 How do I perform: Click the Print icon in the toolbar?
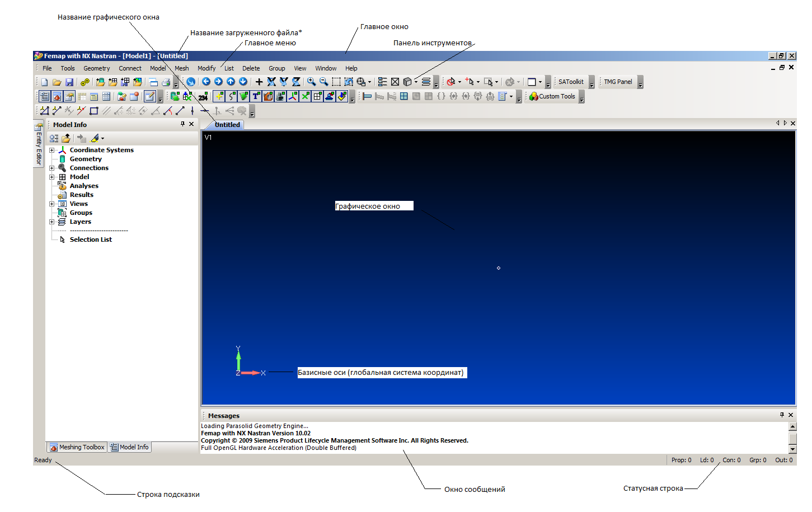tap(166, 82)
